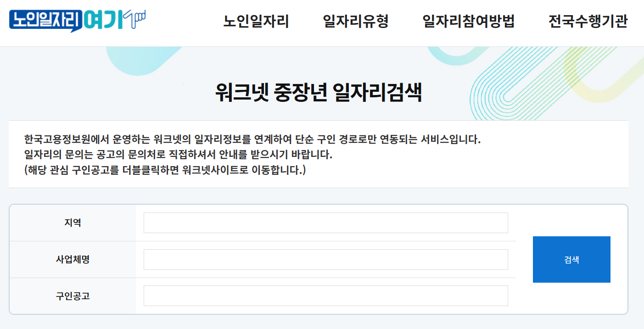Click the 구인공고 input field
Image resolution: width=644 pixels, height=329 pixels.
click(326, 296)
